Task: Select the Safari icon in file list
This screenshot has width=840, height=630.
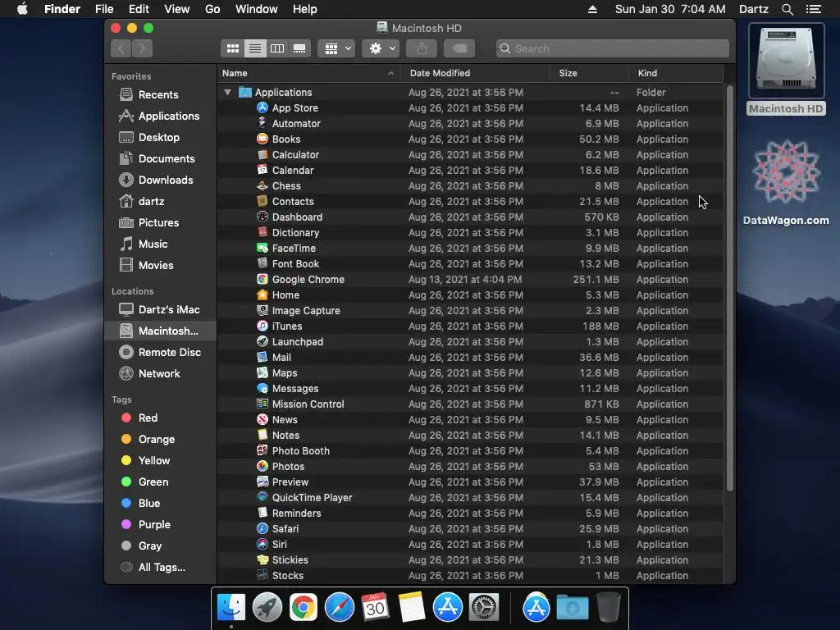Action: (262, 529)
